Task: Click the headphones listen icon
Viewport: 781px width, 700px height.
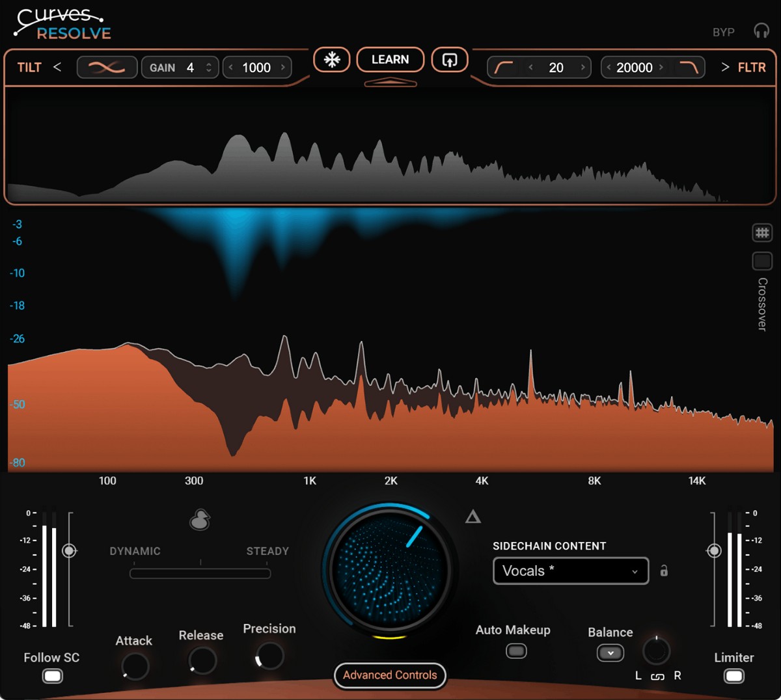Action: tap(761, 31)
